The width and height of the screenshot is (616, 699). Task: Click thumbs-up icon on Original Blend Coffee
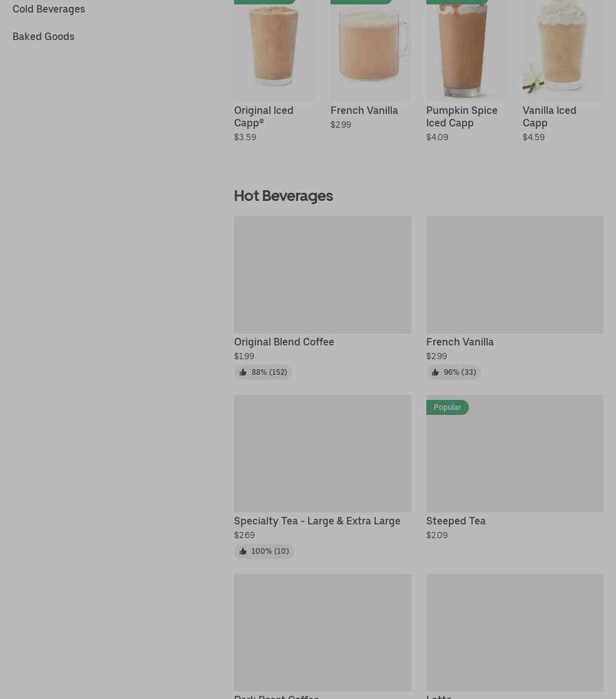(243, 372)
